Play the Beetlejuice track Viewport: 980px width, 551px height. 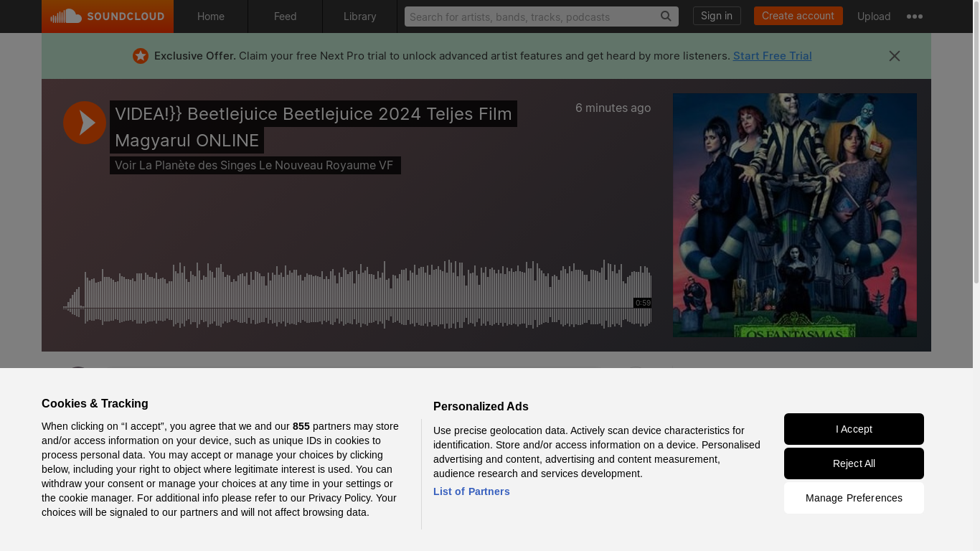85,123
